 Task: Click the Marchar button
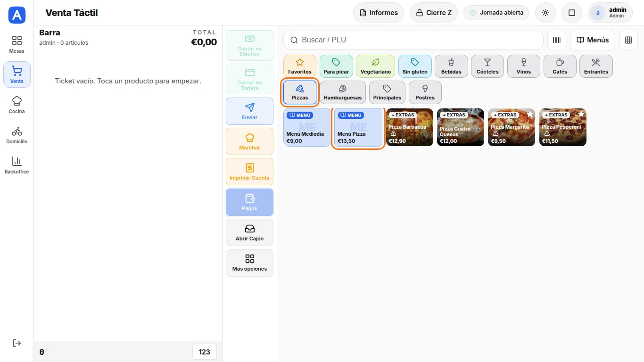(249, 141)
